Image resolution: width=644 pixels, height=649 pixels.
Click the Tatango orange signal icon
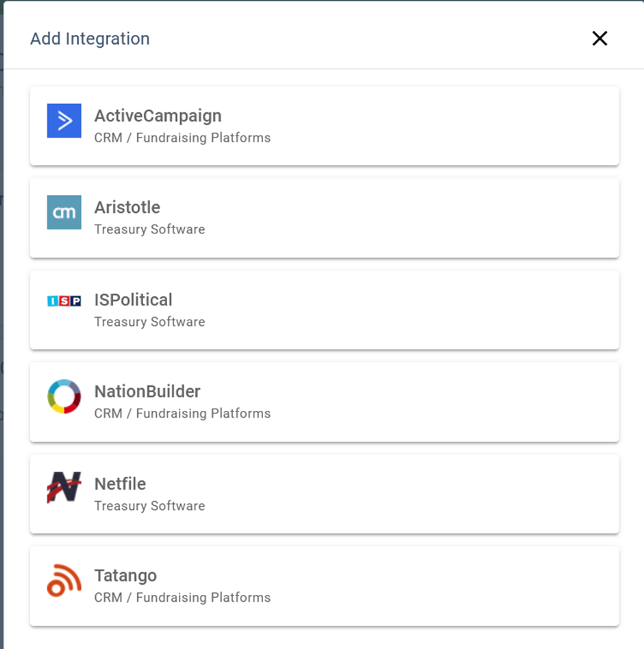(x=64, y=581)
